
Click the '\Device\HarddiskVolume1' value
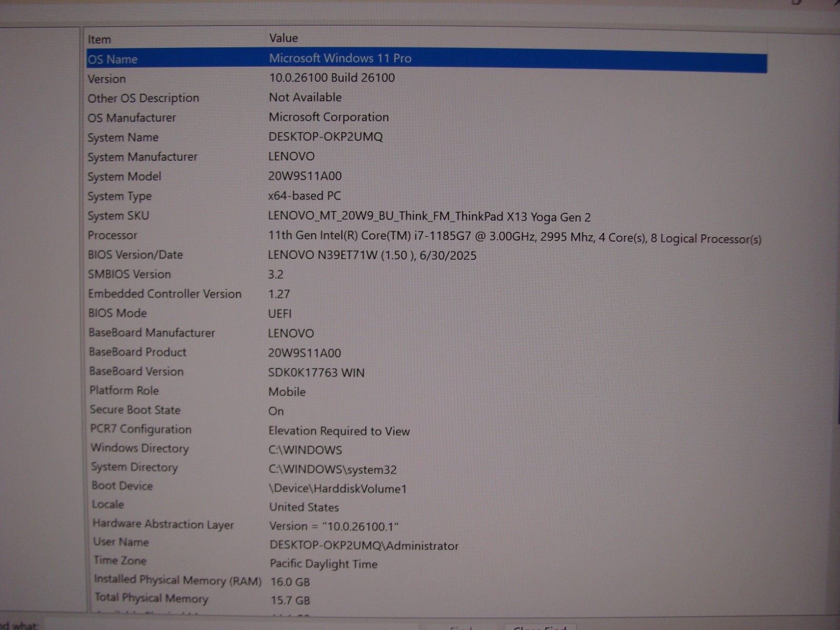click(338, 489)
